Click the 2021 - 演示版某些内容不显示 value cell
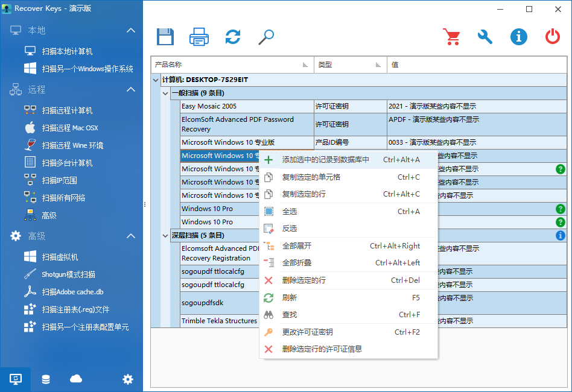572x392 pixels. pyautogui.click(x=477, y=106)
